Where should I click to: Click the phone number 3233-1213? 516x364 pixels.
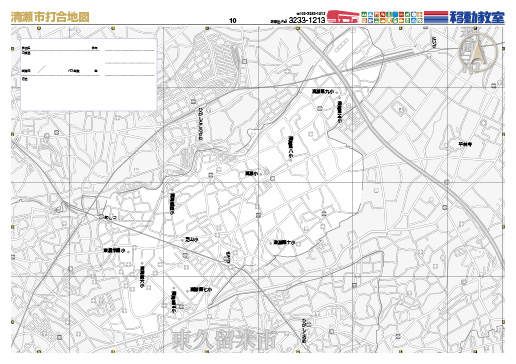pos(307,20)
